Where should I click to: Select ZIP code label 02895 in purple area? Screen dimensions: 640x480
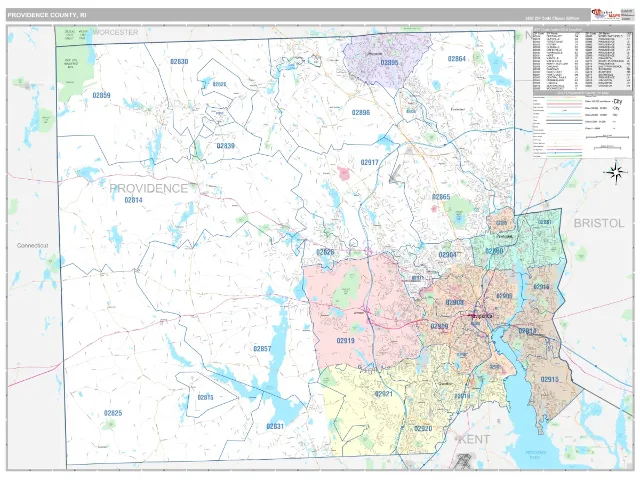coord(389,62)
